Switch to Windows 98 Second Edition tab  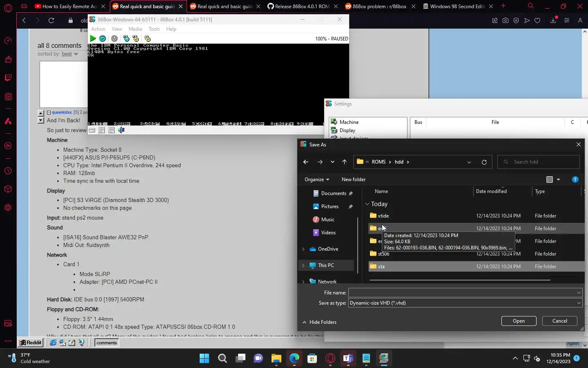coord(457,6)
